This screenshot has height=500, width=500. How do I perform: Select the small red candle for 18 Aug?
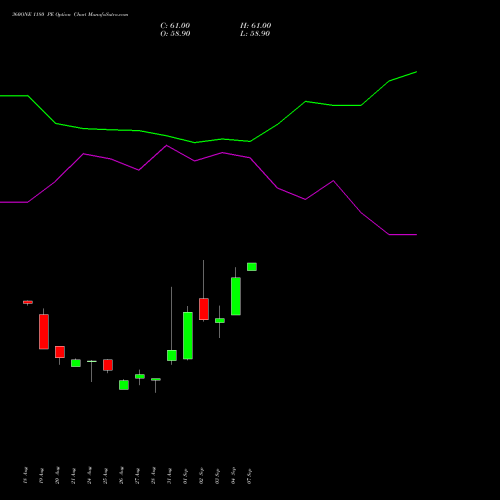pos(28,302)
